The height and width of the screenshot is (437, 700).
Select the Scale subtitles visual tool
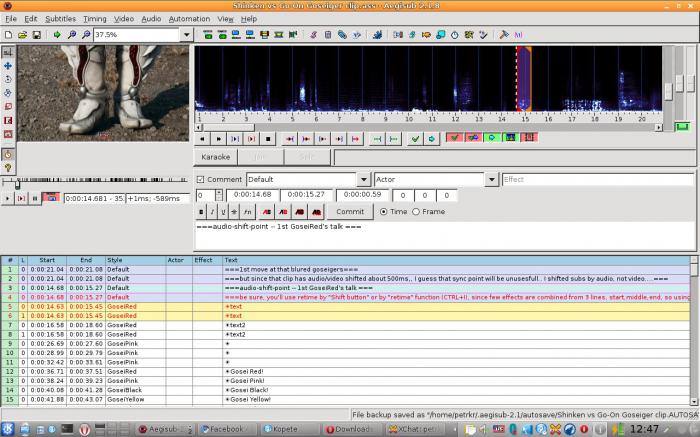(x=8, y=107)
